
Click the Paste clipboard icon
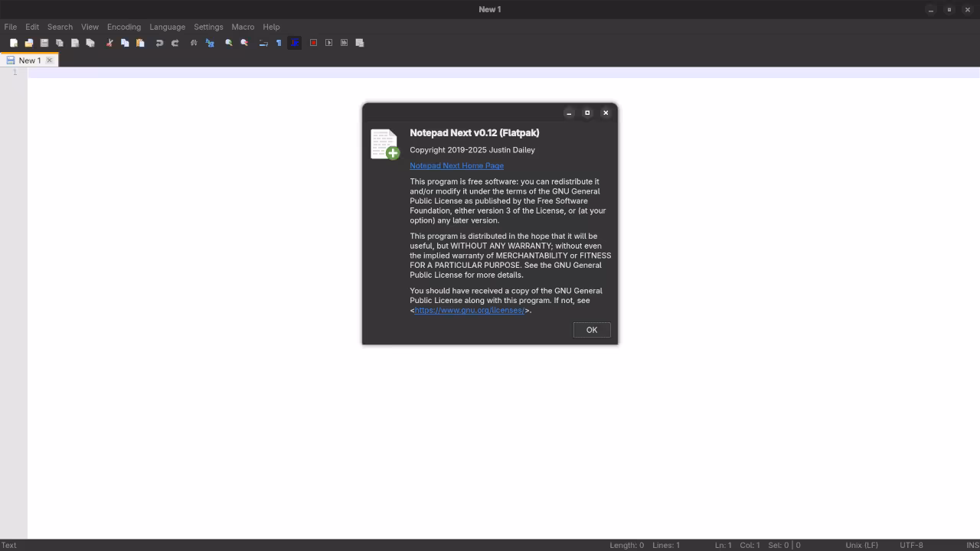pyautogui.click(x=140, y=43)
